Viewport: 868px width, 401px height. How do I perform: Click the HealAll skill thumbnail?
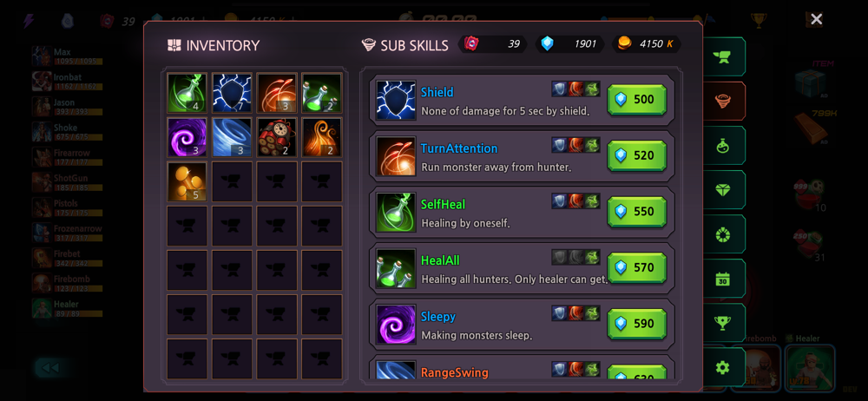396,268
